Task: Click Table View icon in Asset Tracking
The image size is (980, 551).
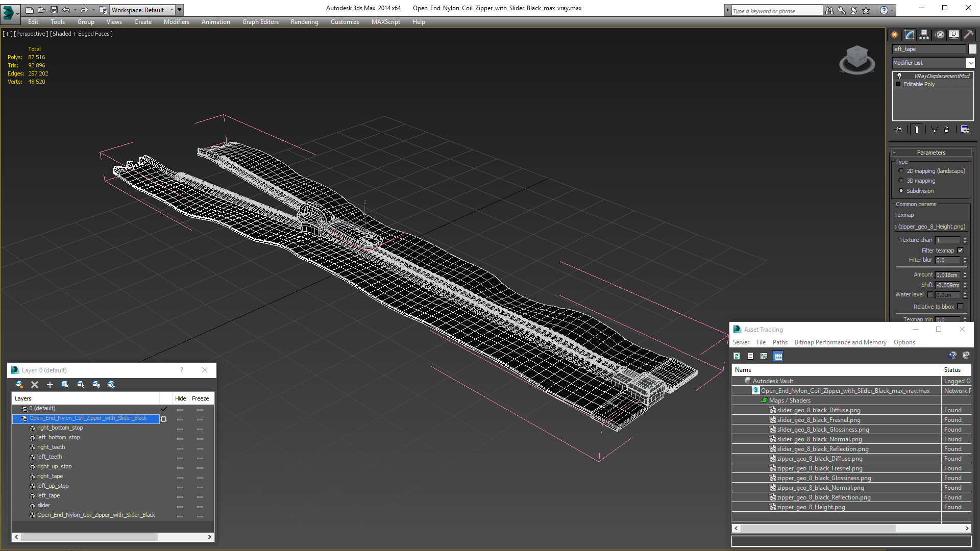Action: (x=778, y=356)
